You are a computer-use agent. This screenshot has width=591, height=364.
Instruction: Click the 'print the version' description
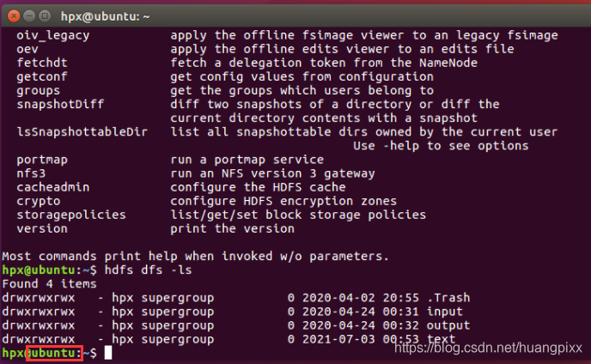[x=232, y=228]
